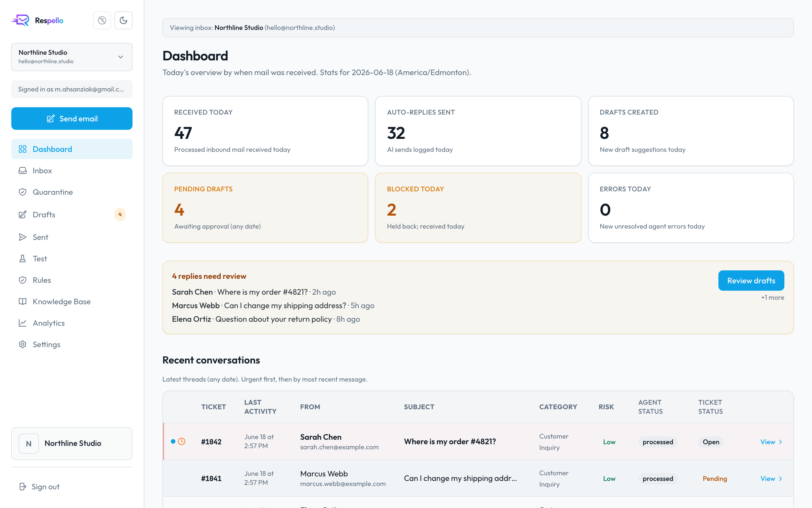Switch to dark mode moon icon
The width and height of the screenshot is (812, 508).
[123, 21]
